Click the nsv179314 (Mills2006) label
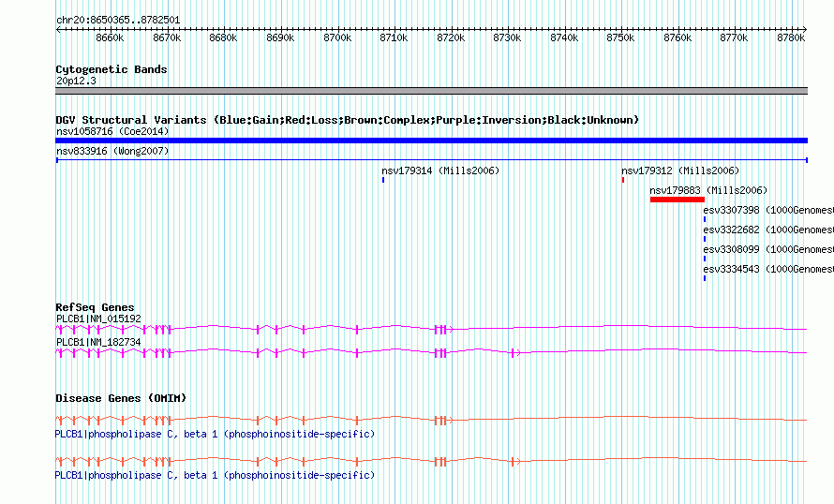Image resolution: width=834 pixels, height=504 pixels. [440, 170]
